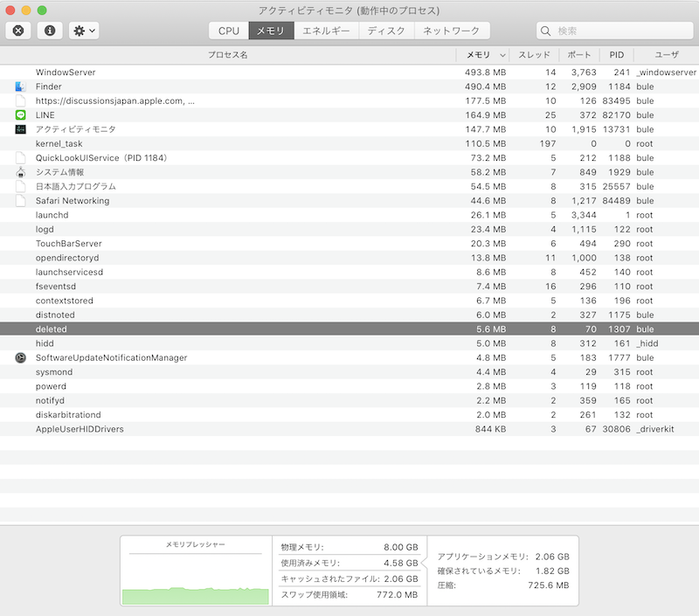
Task: Click the アクティビティモニタ process icon
Action: [21, 129]
